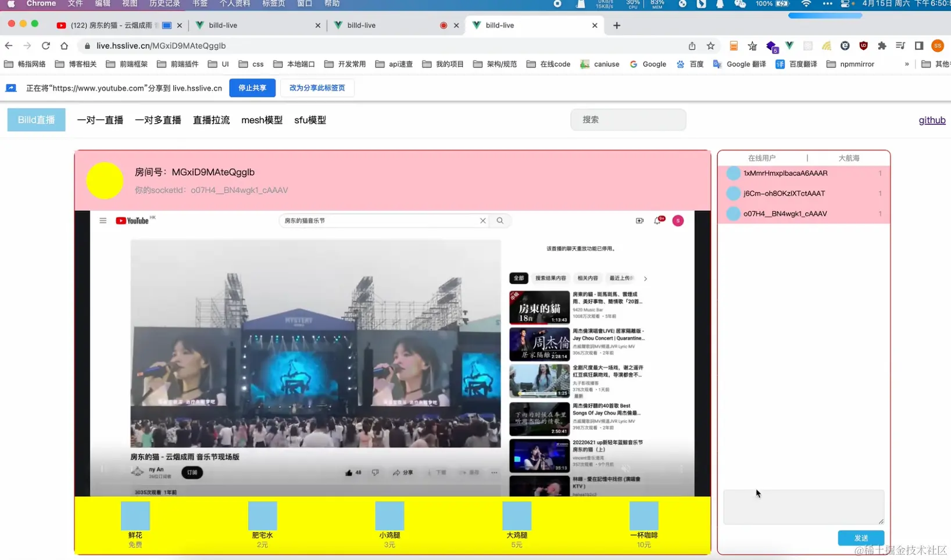Open the 博客相关 bookmarks folder
The image size is (951, 560).
(x=76, y=64)
